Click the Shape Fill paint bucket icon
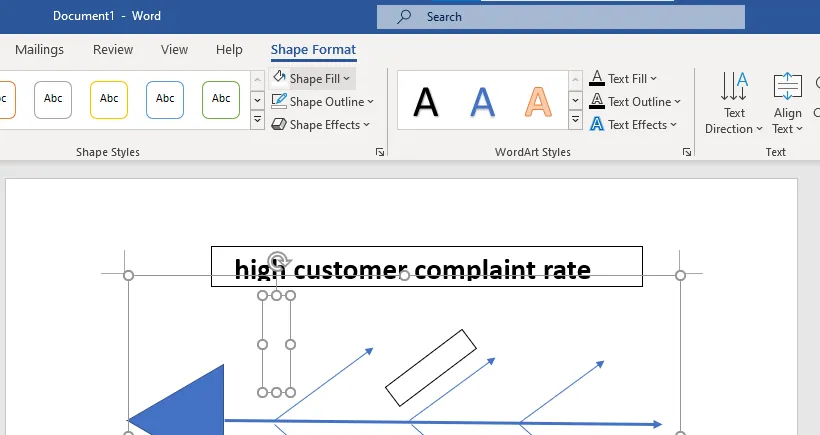This screenshot has width=820, height=435. 279,78
